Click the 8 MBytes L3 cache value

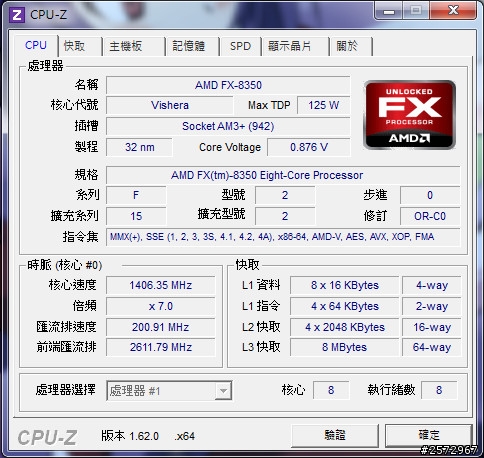345,348
